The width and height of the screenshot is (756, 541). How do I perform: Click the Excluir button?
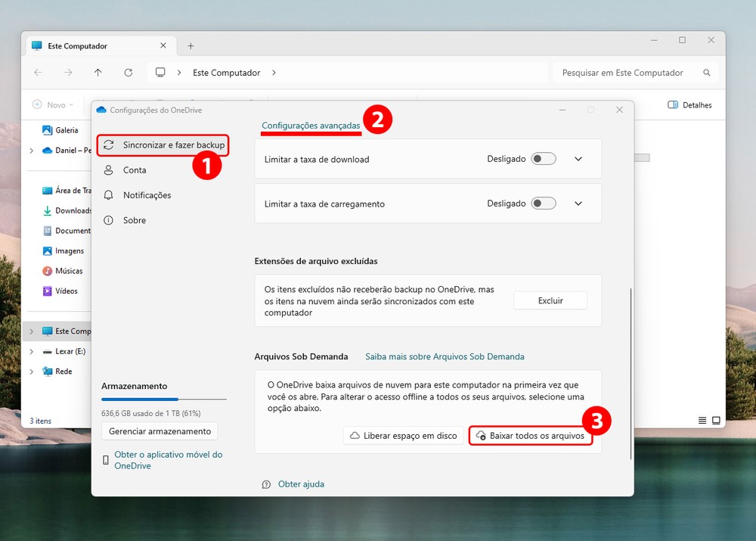[550, 300]
